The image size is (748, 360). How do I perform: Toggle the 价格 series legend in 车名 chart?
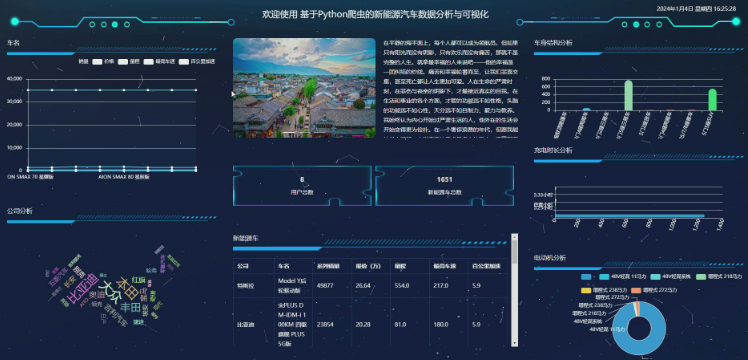pos(103,62)
